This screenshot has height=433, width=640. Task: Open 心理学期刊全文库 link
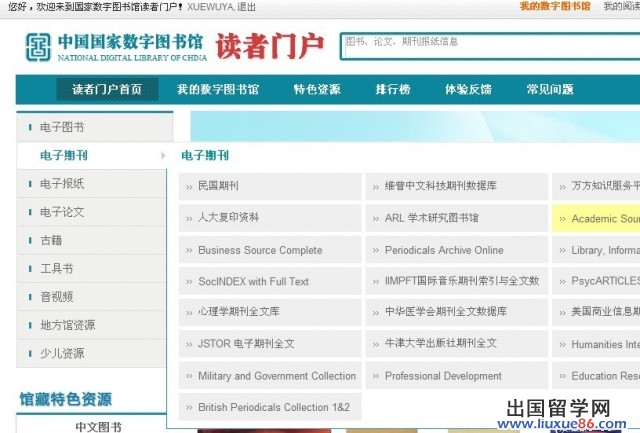270,312
